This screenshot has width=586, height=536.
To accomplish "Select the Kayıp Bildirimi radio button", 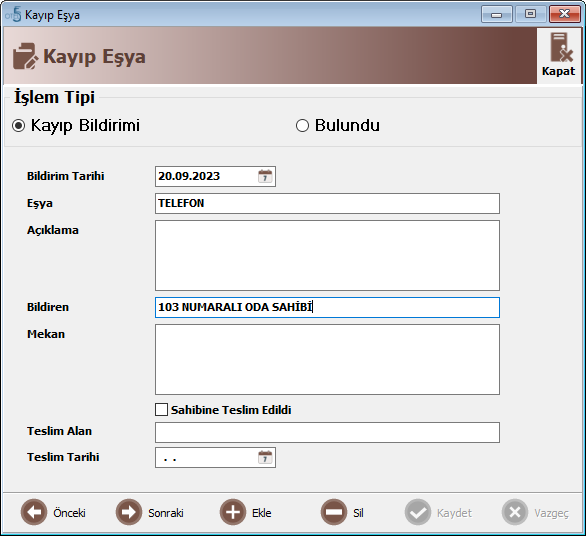I will [18, 126].
